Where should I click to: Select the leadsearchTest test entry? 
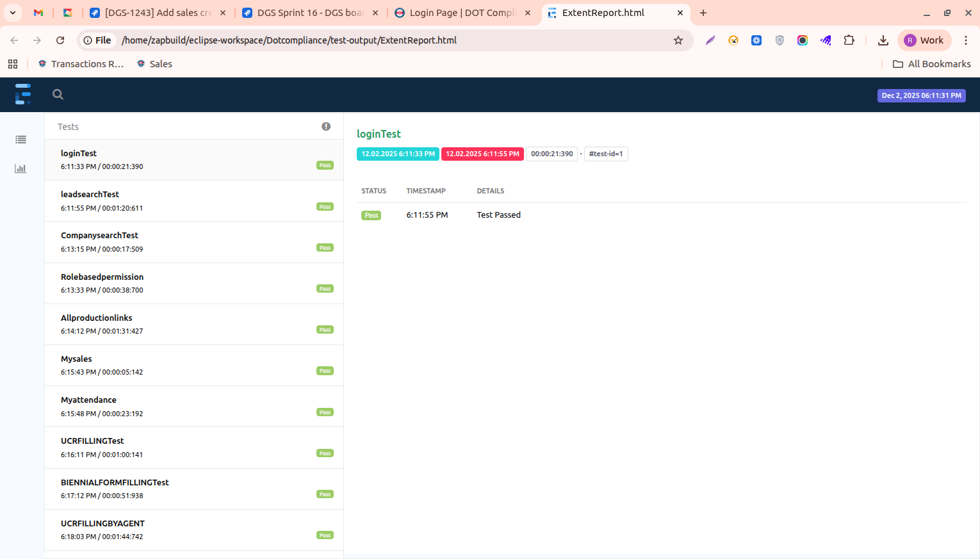pyautogui.click(x=193, y=201)
